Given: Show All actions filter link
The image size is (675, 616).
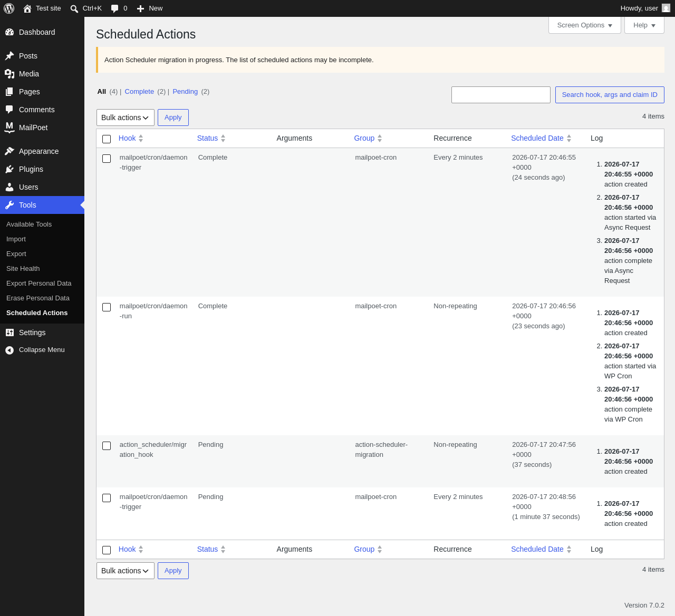Looking at the screenshot, I should [x=102, y=92].
